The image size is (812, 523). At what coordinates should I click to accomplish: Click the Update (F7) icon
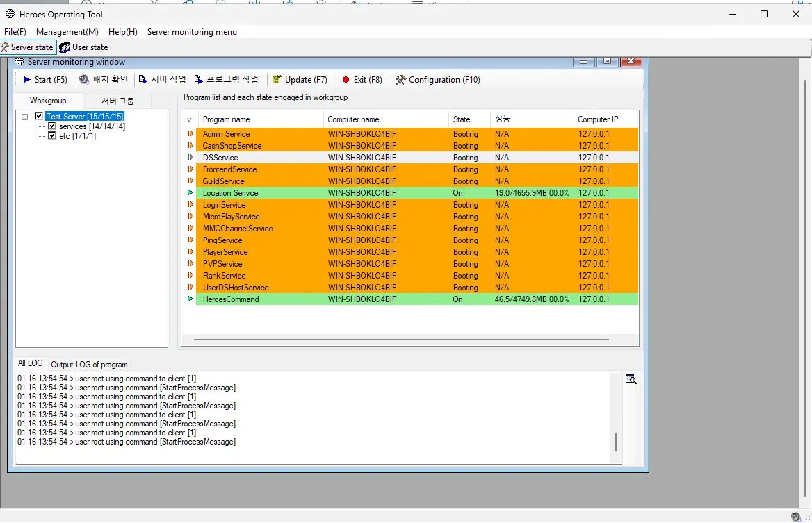[x=277, y=79]
